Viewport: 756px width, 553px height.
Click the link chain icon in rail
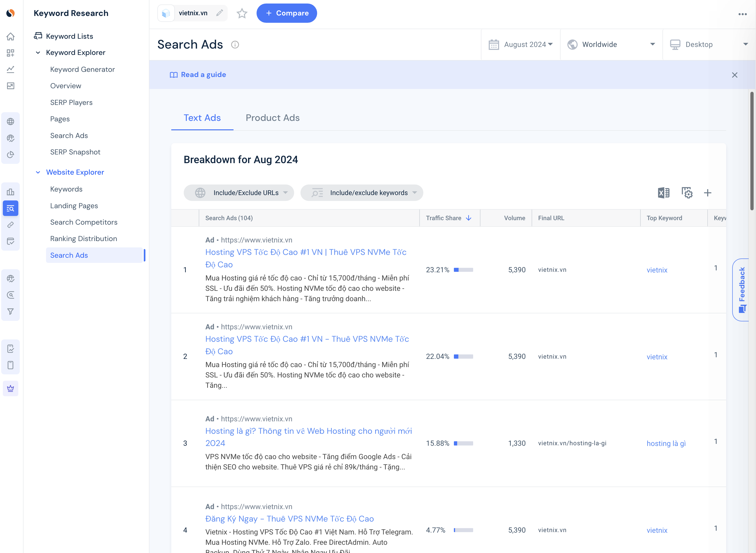point(11,225)
